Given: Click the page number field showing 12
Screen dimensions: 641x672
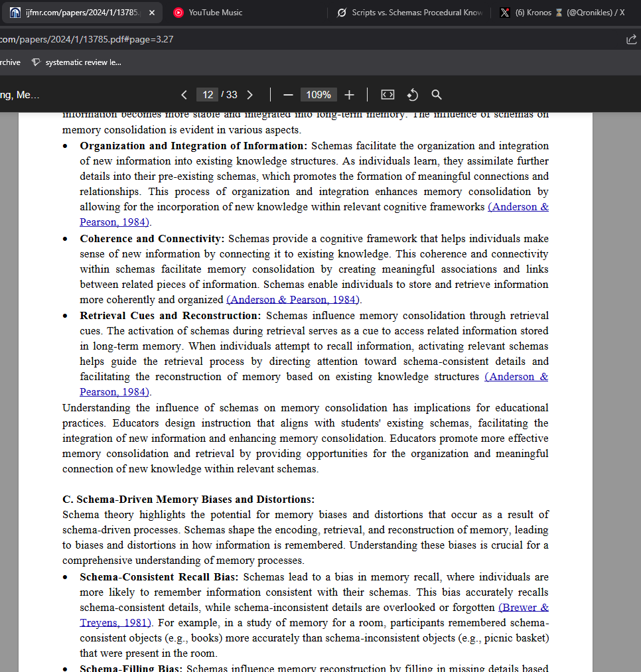Looking at the screenshot, I should click(x=208, y=95).
